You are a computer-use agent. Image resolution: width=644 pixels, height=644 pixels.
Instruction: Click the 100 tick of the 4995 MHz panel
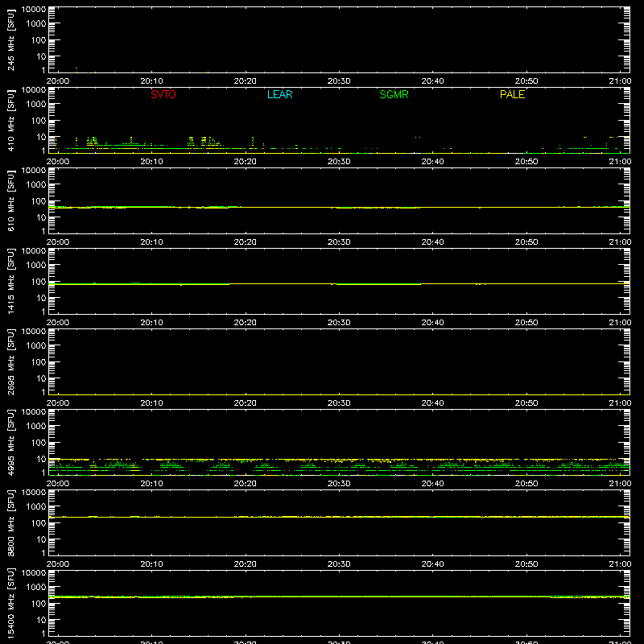pos(39,443)
